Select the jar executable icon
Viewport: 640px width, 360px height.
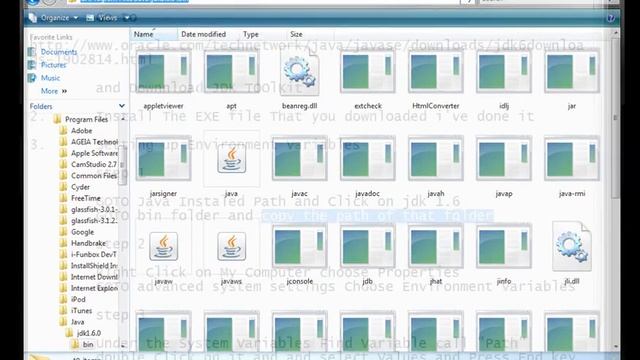coord(572,72)
